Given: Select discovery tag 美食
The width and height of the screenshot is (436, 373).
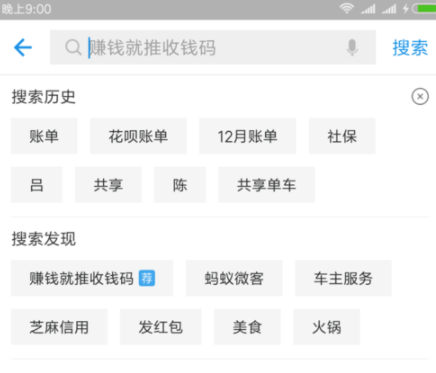Looking at the screenshot, I should [247, 327].
